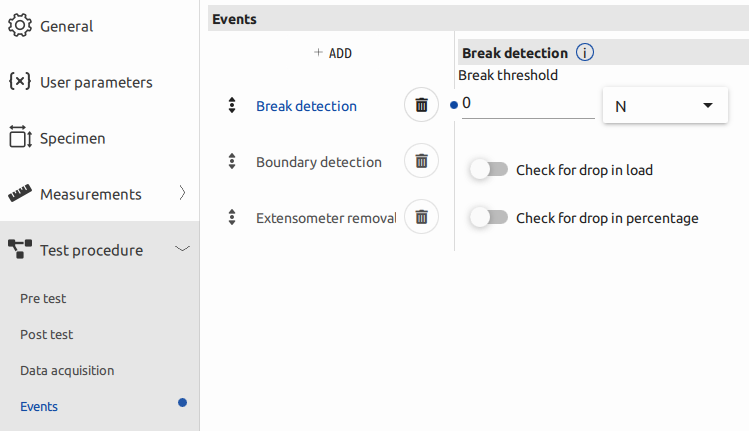The height and width of the screenshot is (431, 749).
Task: Add a new event
Action: (333, 53)
